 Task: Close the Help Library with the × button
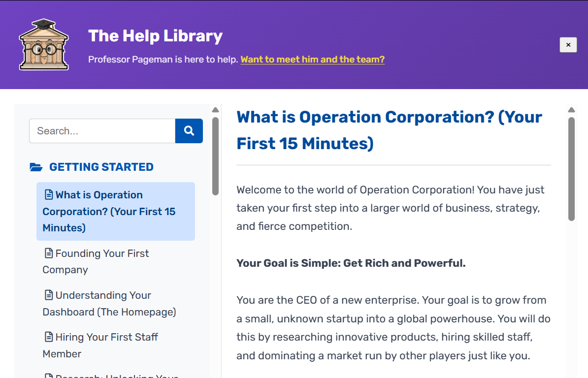pos(568,45)
